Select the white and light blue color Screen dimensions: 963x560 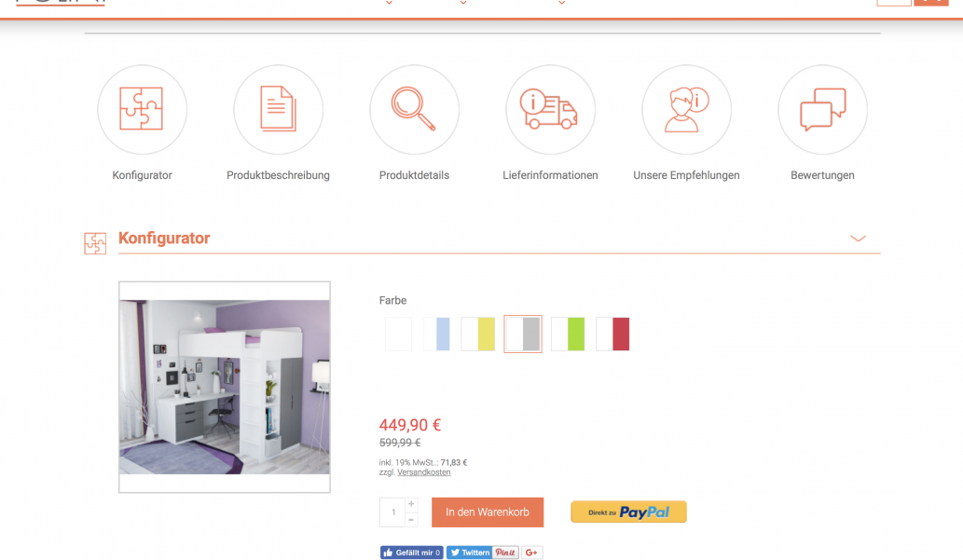[x=436, y=334]
